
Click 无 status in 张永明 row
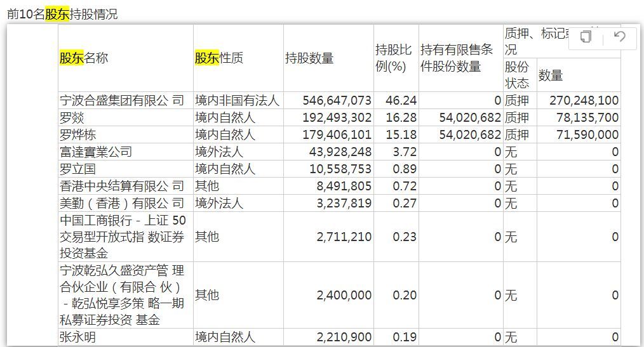pos(511,337)
